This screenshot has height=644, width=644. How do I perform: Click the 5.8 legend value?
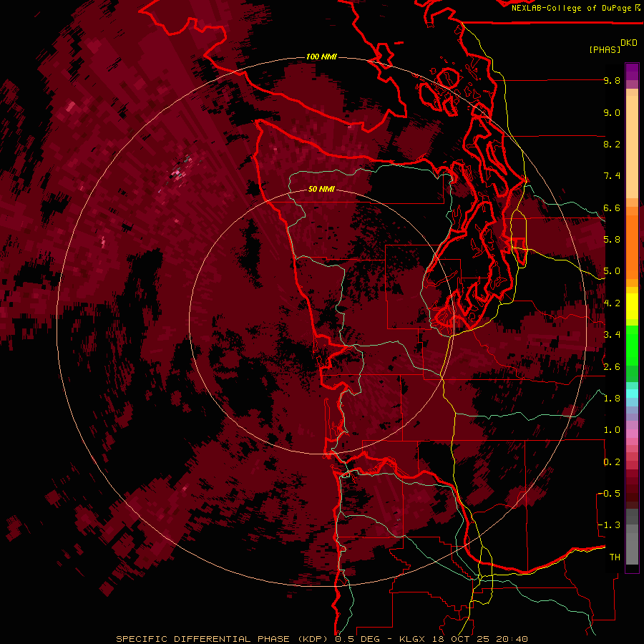tap(612, 240)
